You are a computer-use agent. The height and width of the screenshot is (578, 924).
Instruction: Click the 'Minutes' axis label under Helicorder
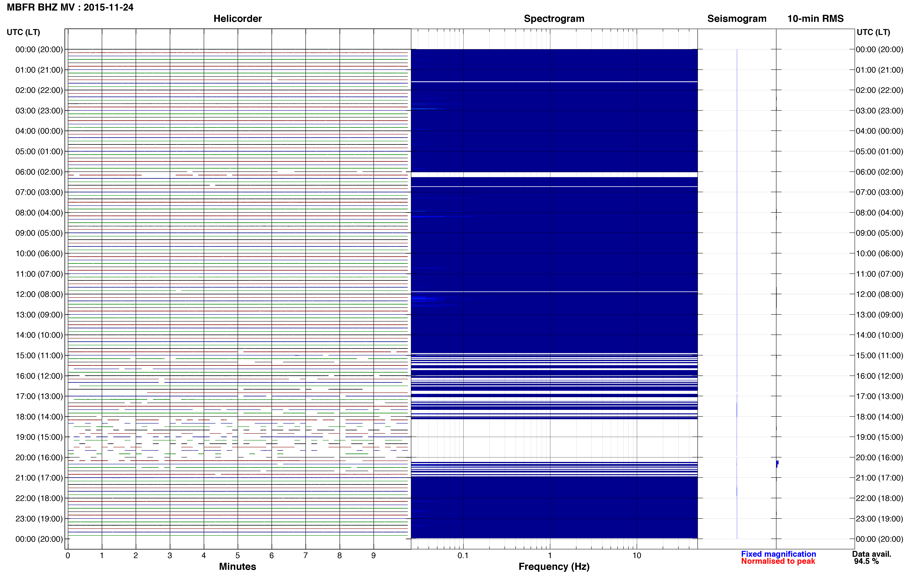[x=238, y=566]
